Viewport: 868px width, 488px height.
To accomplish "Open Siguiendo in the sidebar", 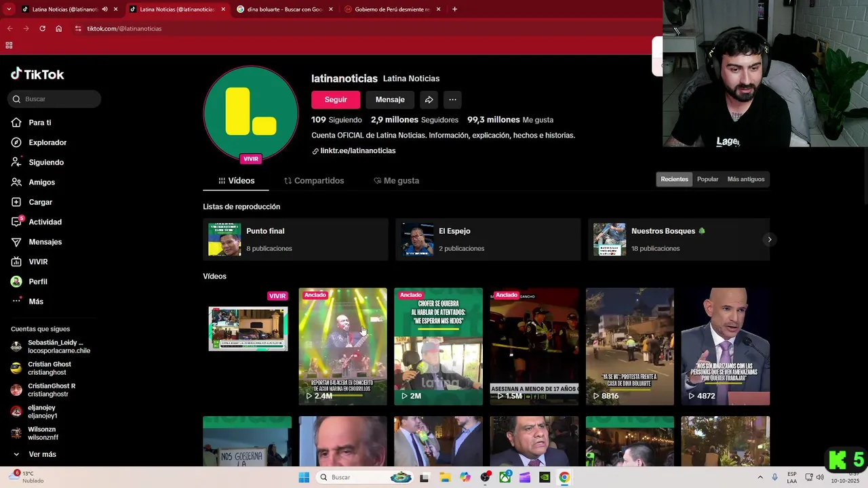I will (37, 163).
